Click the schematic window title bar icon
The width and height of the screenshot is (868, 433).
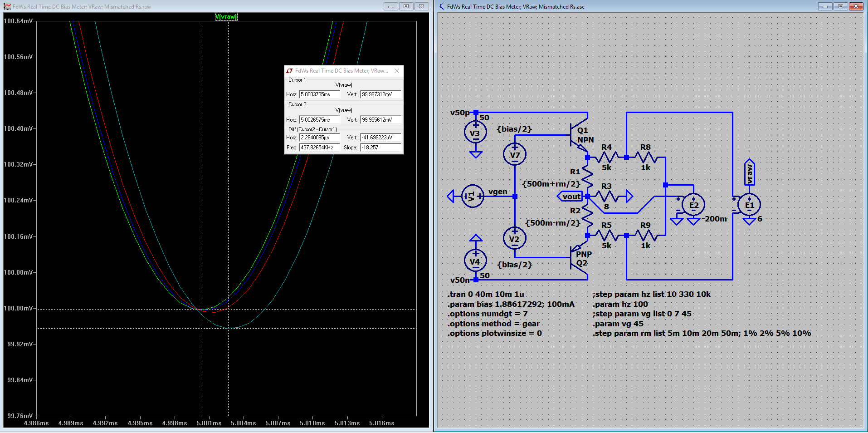[x=442, y=6]
